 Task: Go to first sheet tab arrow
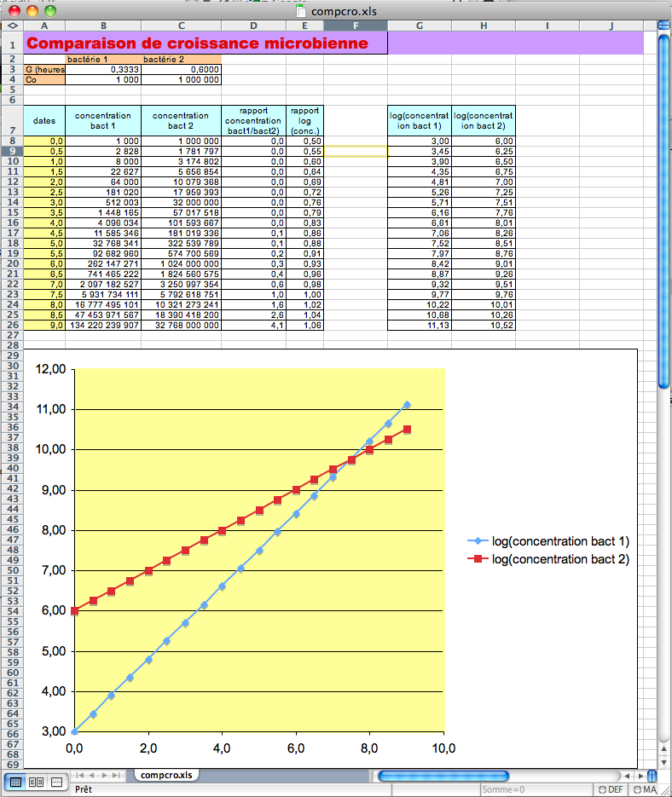pos(81,776)
